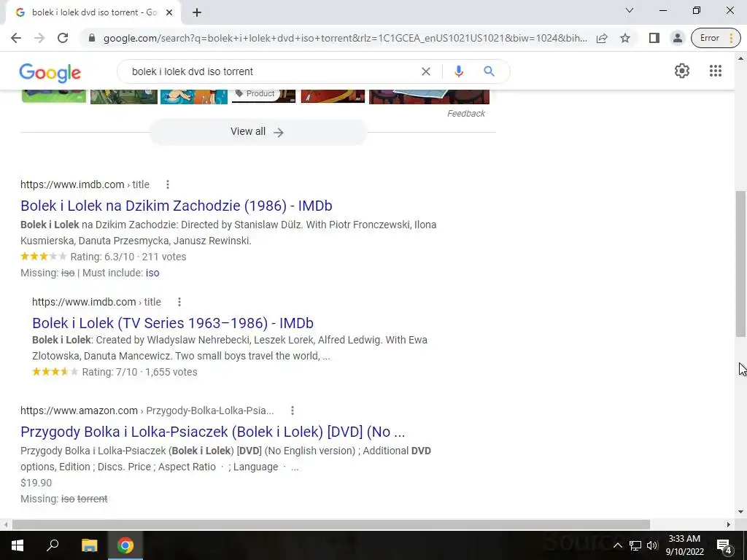747x560 pixels.
Task: View site info via the lock icon
Action: coord(92,38)
